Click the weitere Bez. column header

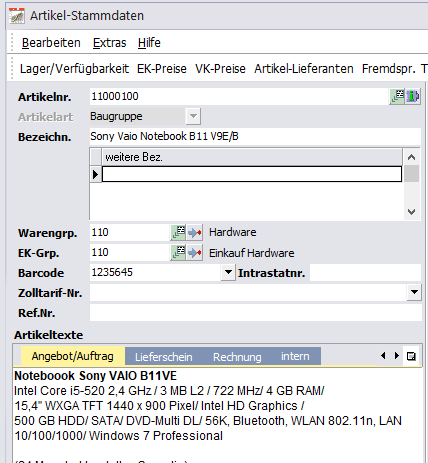point(252,157)
